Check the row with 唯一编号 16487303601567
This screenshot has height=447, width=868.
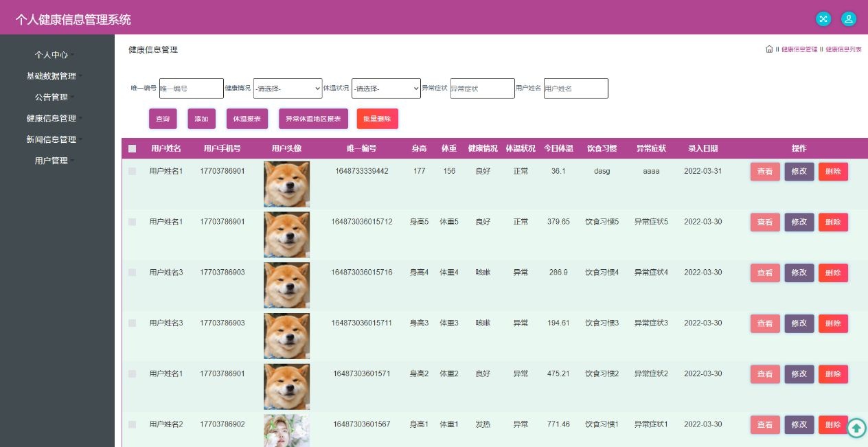pyautogui.click(x=133, y=424)
